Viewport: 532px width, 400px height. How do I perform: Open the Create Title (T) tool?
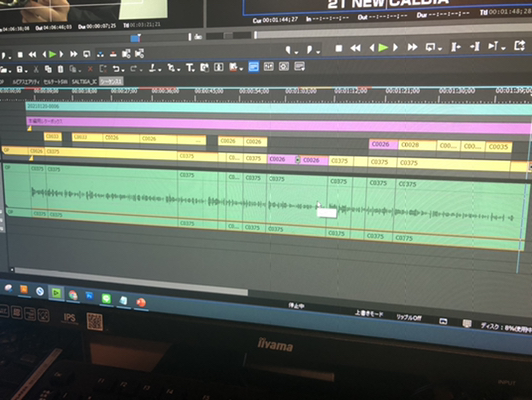point(189,68)
